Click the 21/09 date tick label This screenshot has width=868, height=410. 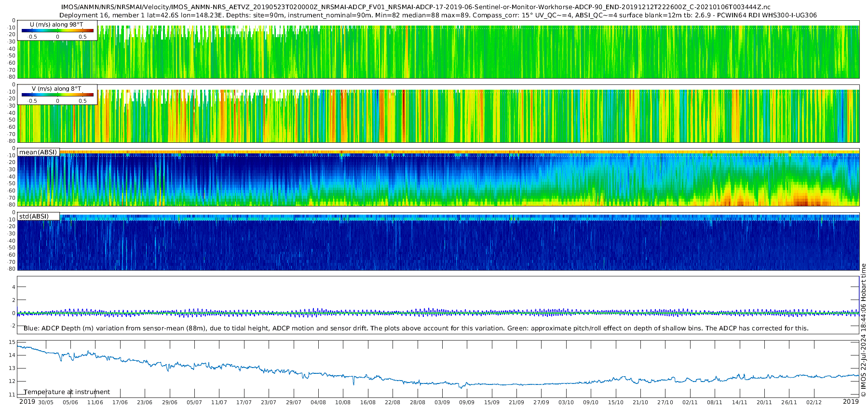[516, 402]
